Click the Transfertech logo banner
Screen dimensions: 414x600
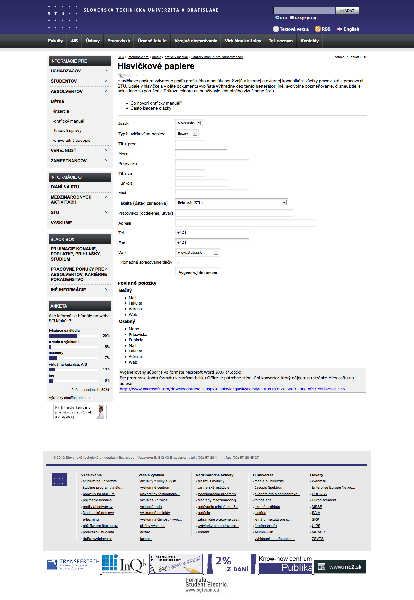pos(73,564)
